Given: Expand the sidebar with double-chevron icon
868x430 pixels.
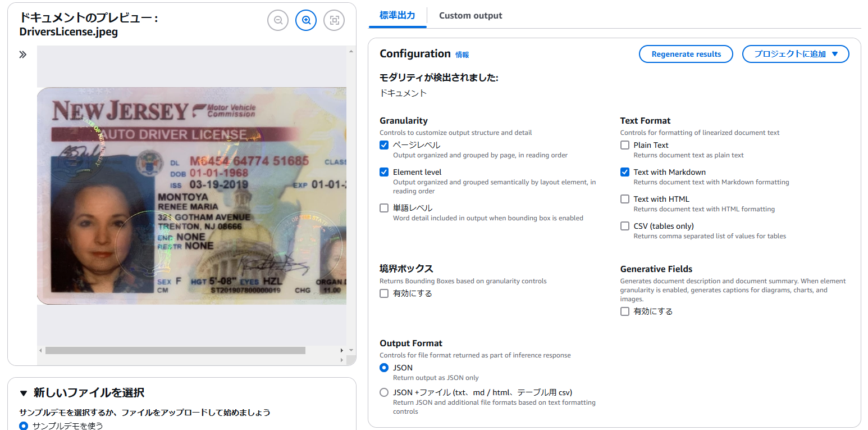Looking at the screenshot, I should [22, 55].
